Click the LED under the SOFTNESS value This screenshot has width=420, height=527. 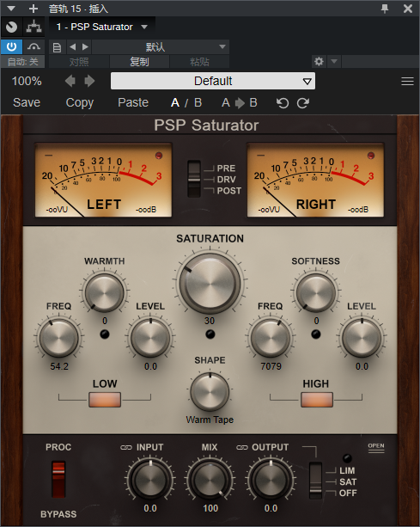pos(316,334)
